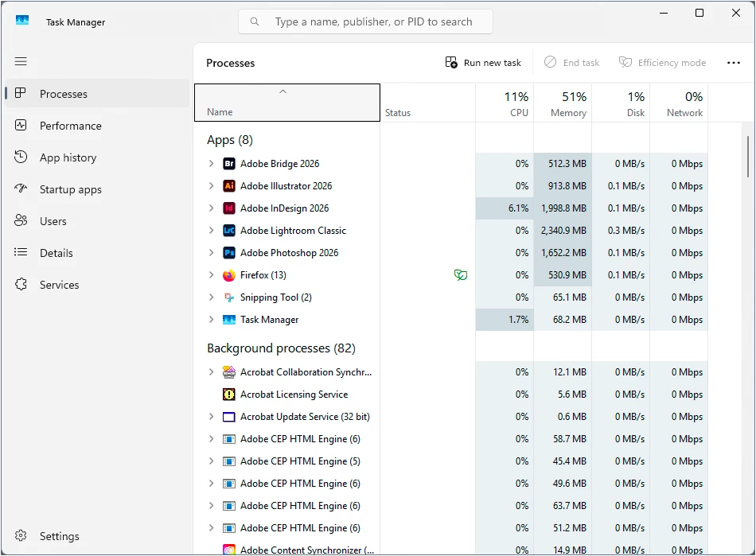Expand the Snipping Tool (2) group
The width and height of the screenshot is (756, 556).
tap(211, 297)
